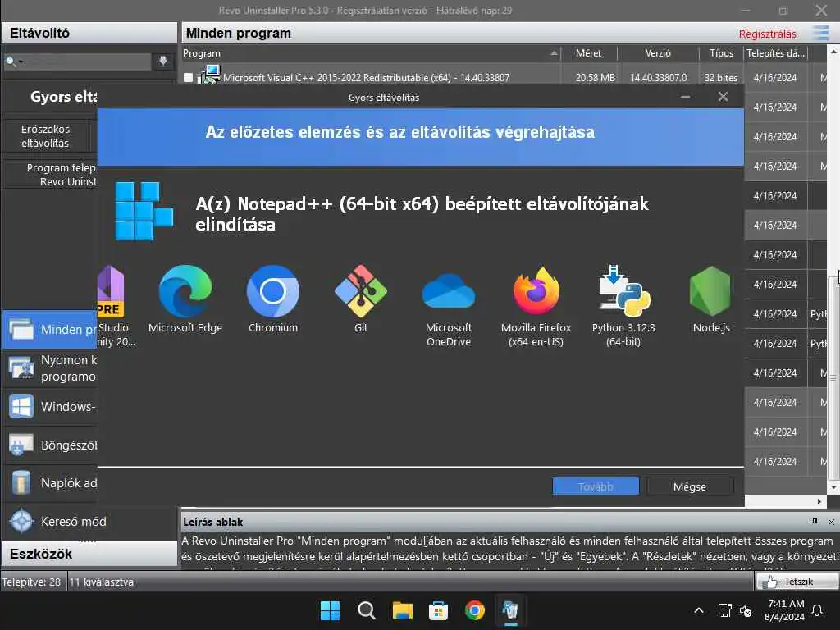Pin the Leírás ablak panel
Viewport: 840px width, 630px height.
pos(815,522)
